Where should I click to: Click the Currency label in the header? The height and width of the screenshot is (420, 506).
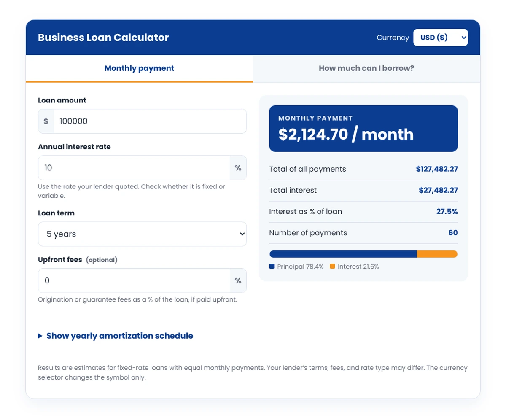pos(393,38)
